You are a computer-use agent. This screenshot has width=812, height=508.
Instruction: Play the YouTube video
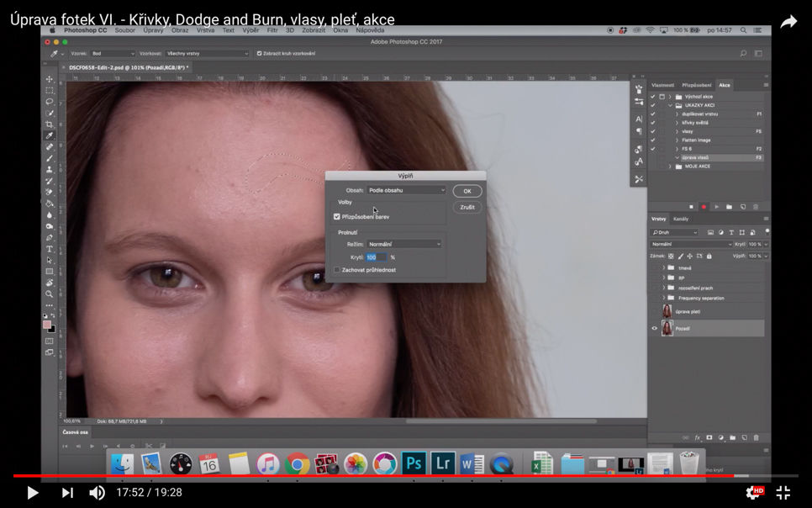(32, 493)
